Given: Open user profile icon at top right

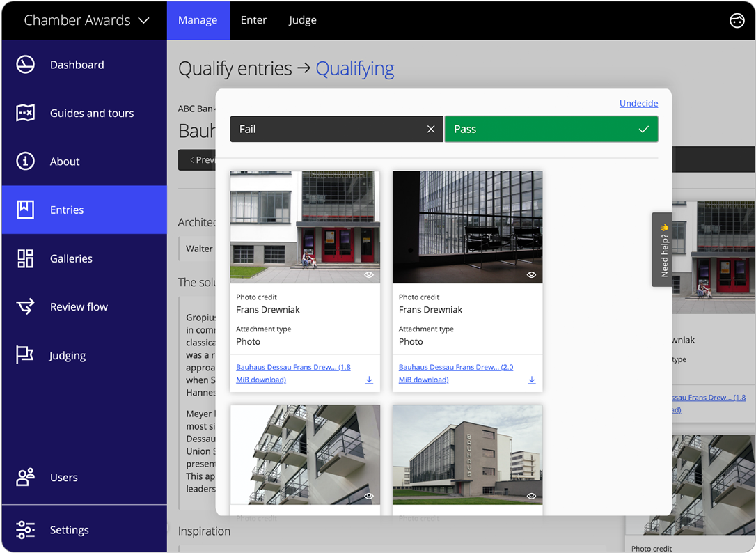Looking at the screenshot, I should [x=737, y=20].
